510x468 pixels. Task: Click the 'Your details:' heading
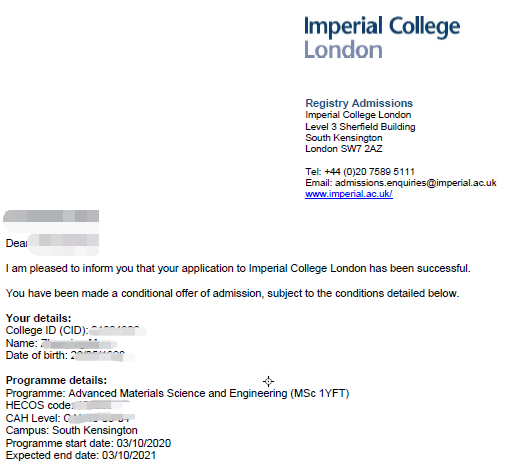39,318
